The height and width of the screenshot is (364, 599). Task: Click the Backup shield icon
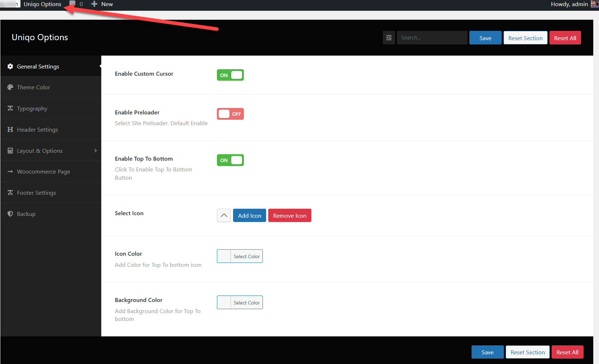click(10, 214)
